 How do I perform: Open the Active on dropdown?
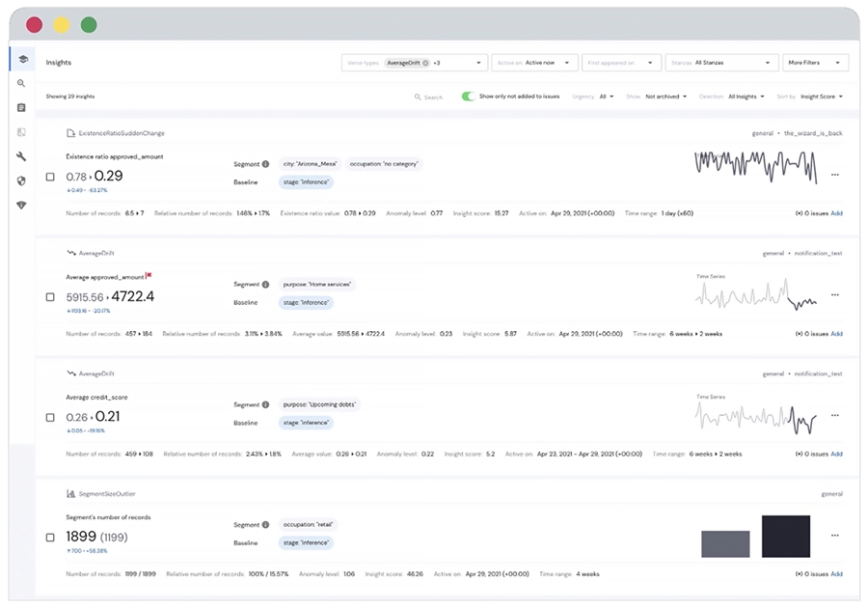click(x=534, y=63)
